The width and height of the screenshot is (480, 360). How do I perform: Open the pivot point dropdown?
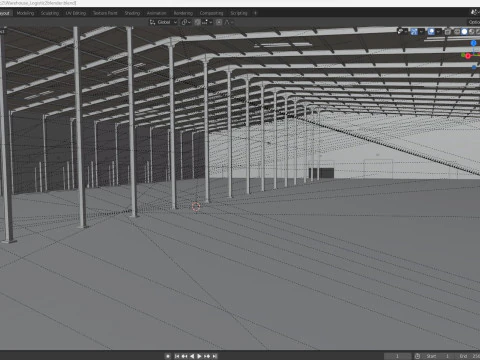(x=186, y=22)
